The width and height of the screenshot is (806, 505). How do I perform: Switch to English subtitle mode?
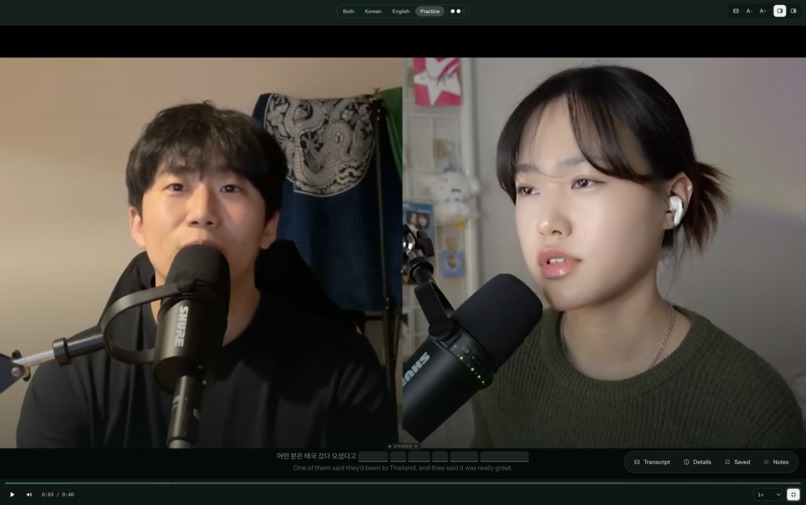[x=400, y=11]
